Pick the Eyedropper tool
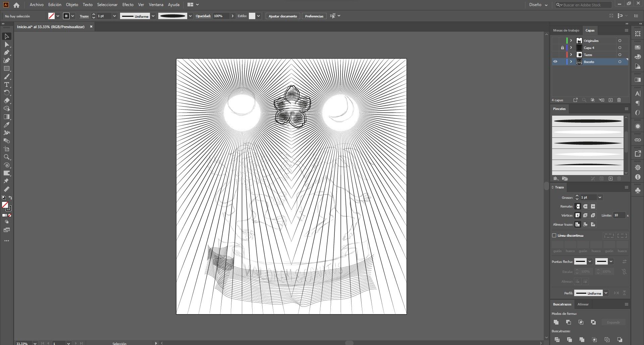644x345 pixels. click(7, 125)
